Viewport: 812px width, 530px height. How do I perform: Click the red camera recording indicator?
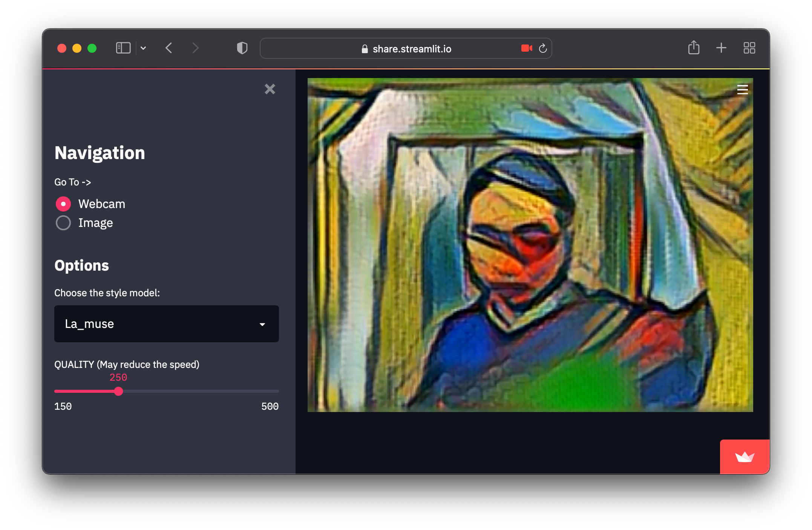coord(526,48)
